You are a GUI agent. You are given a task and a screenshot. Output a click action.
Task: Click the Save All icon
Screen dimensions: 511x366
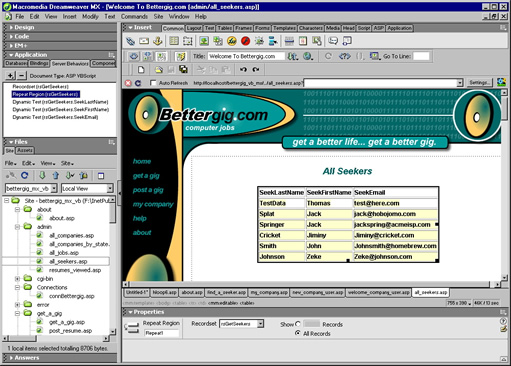point(183,69)
